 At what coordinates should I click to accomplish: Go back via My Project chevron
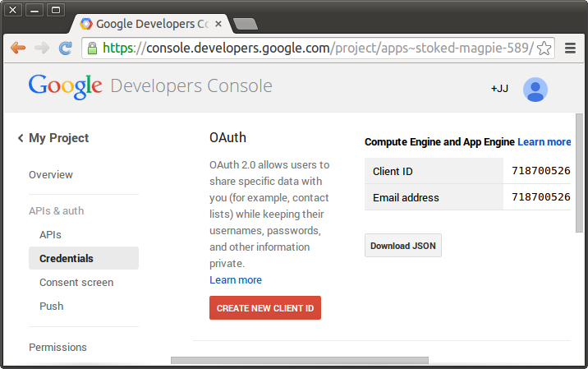[21, 138]
